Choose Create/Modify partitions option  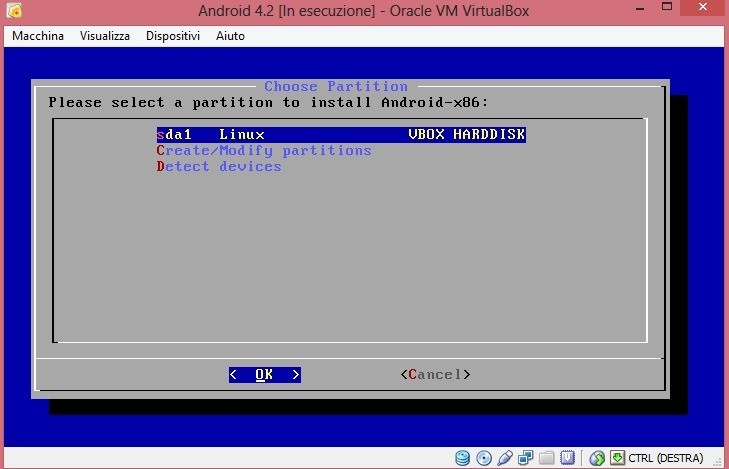[x=264, y=150]
